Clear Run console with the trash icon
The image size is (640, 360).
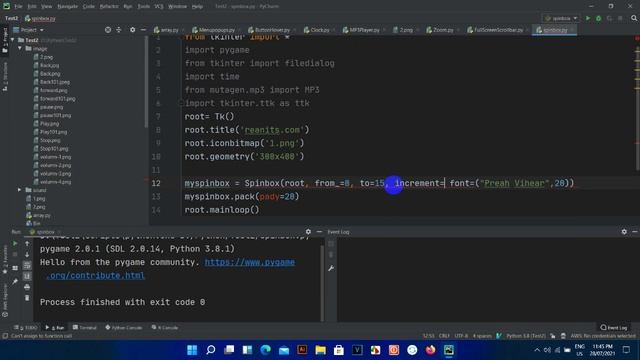point(27,298)
